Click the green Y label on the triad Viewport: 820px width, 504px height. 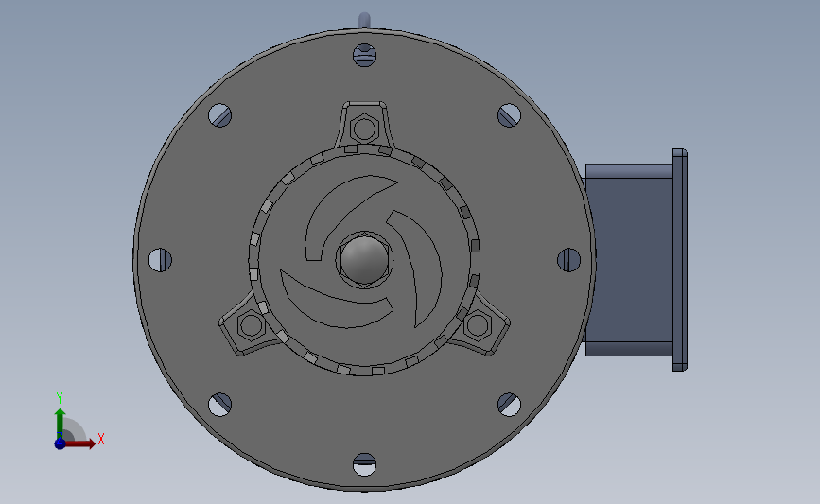tap(60, 398)
